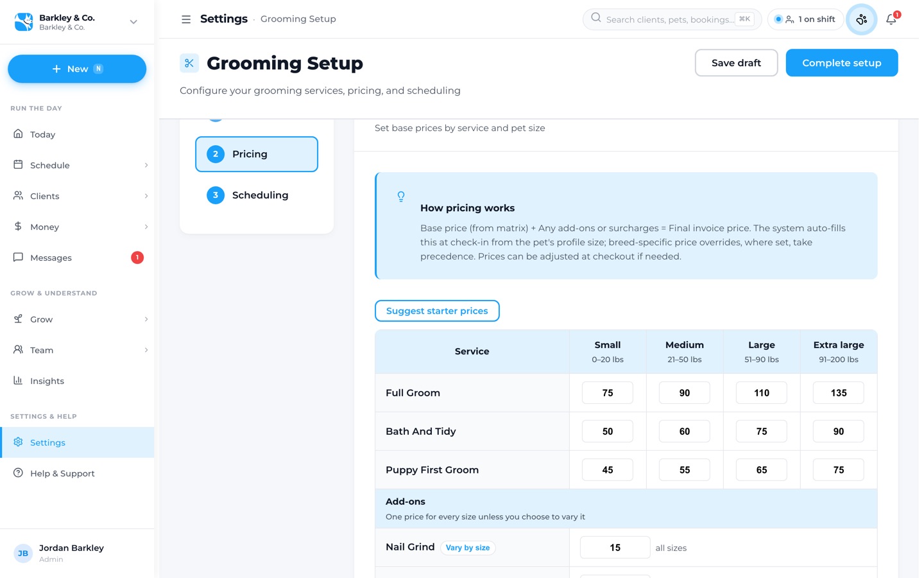Click Suggest starter prices

click(437, 311)
